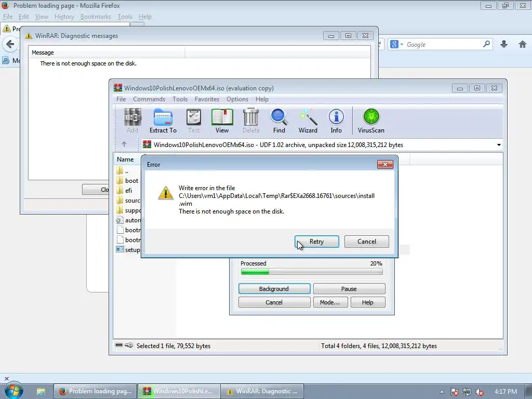532x399 pixels.
Task: Click the key icon in WinRAR status bar
Action: click(129, 345)
